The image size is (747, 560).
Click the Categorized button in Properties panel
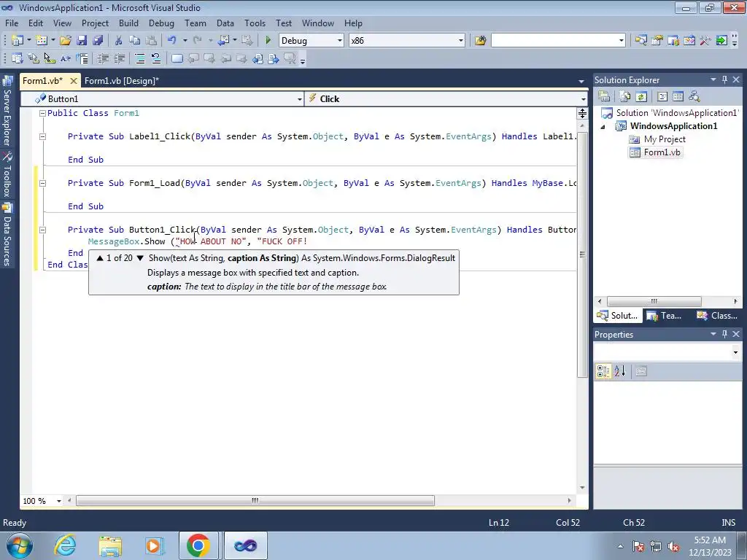[603, 371]
